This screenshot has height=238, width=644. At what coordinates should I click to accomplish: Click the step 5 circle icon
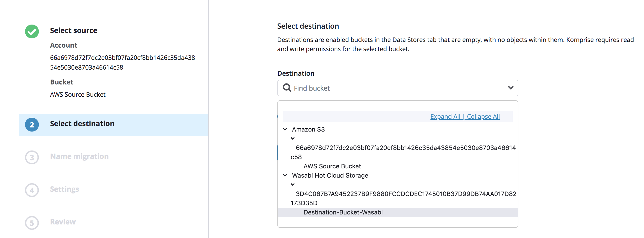point(32,223)
